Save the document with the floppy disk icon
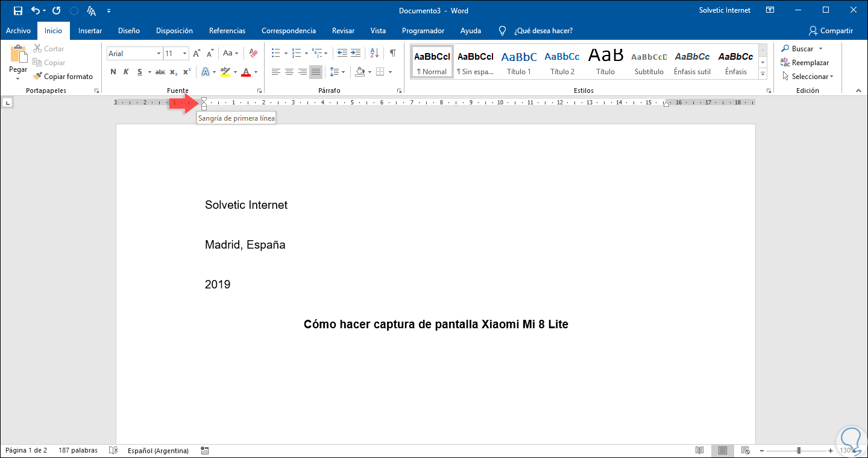This screenshot has width=868, height=458. point(17,10)
